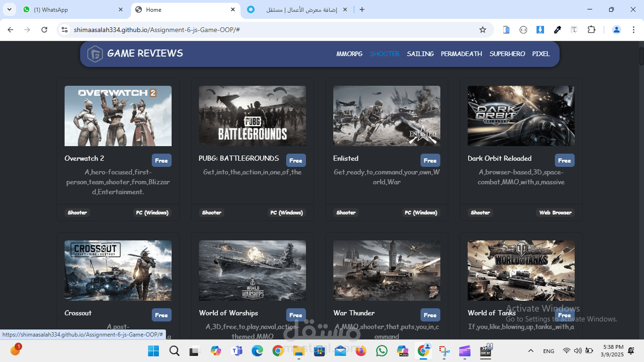Select the SHOOTER category
The width and height of the screenshot is (644, 362).
tap(385, 54)
